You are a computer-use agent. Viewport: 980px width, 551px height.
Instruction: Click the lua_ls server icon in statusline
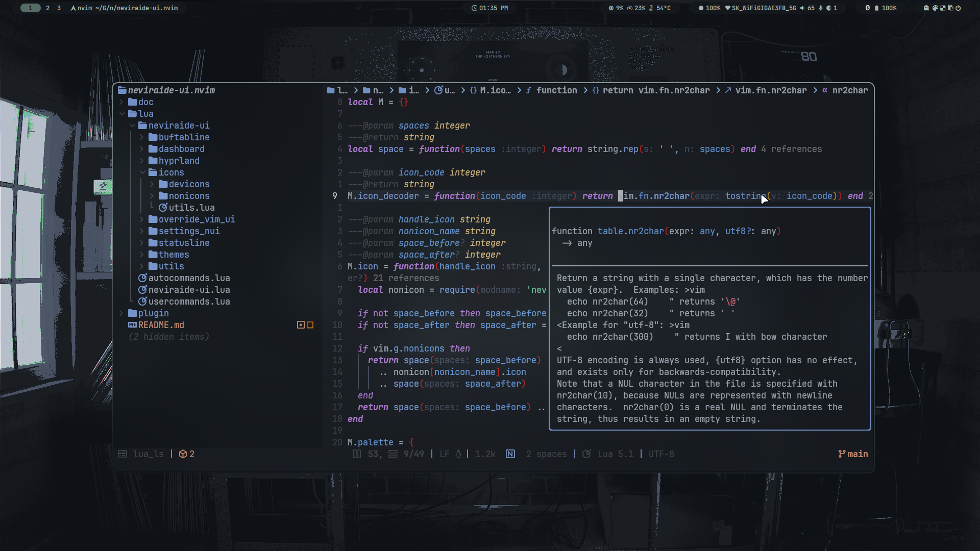coord(122,454)
